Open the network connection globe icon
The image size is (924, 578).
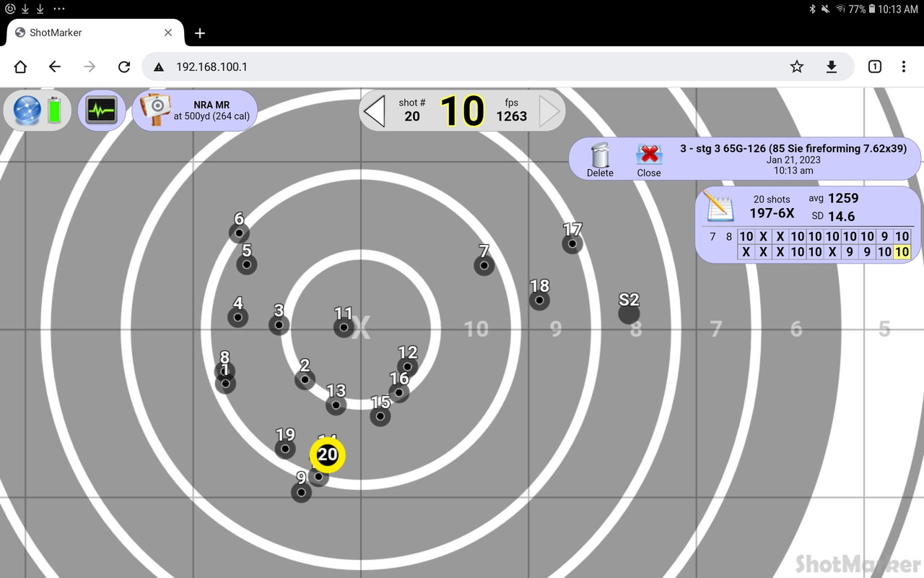pyautogui.click(x=26, y=110)
